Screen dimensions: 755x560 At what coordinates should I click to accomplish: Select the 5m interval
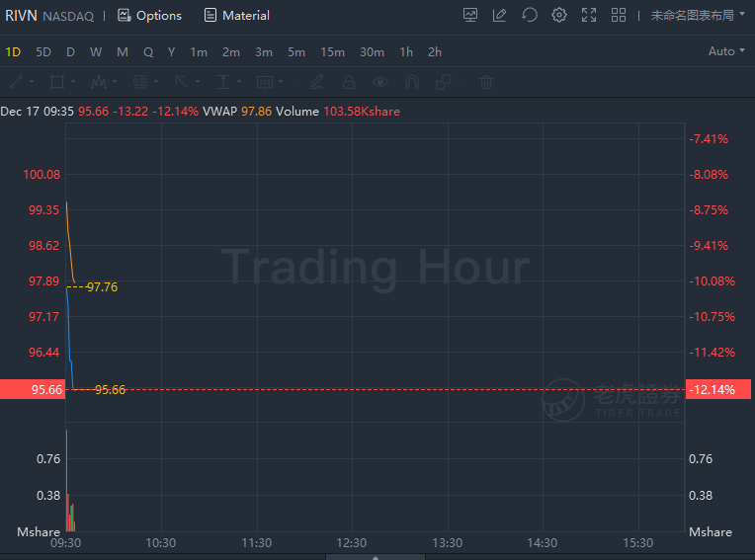(296, 52)
